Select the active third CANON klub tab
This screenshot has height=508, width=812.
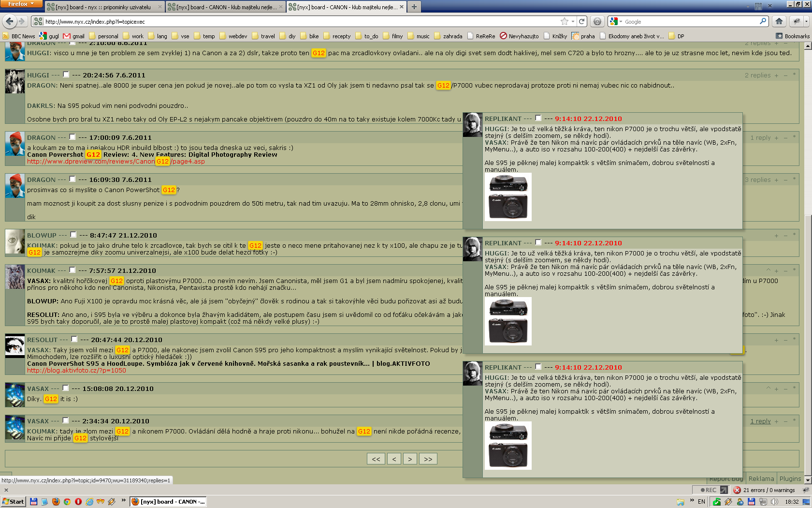[346, 7]
